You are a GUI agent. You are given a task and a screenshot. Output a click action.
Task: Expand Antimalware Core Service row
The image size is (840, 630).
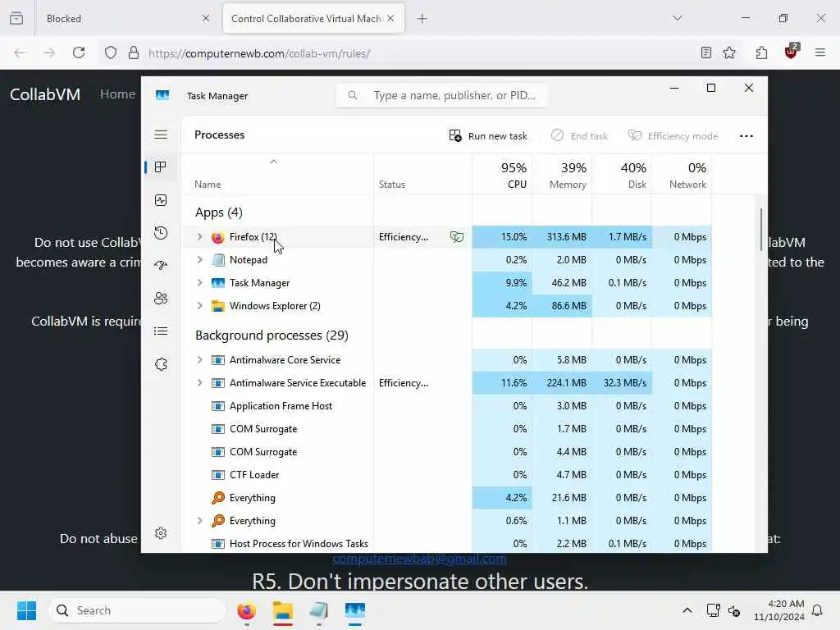pyautogui.click(x=200, y=360)
